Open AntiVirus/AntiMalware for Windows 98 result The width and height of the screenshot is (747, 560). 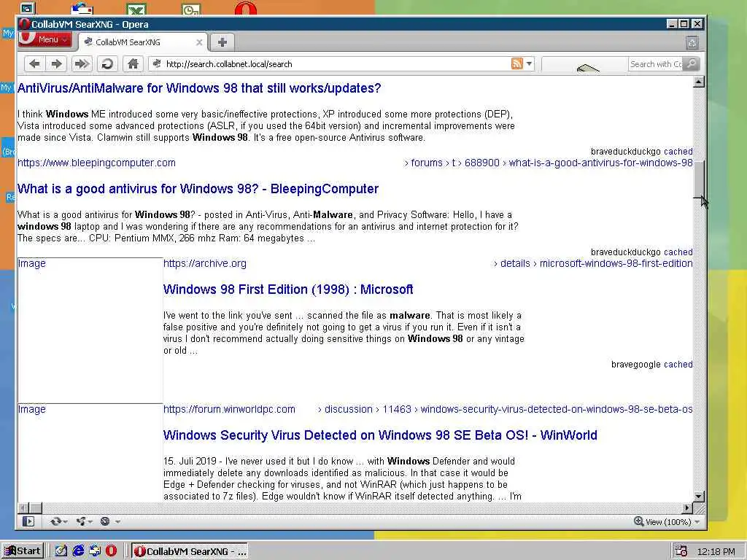point(199,88)
